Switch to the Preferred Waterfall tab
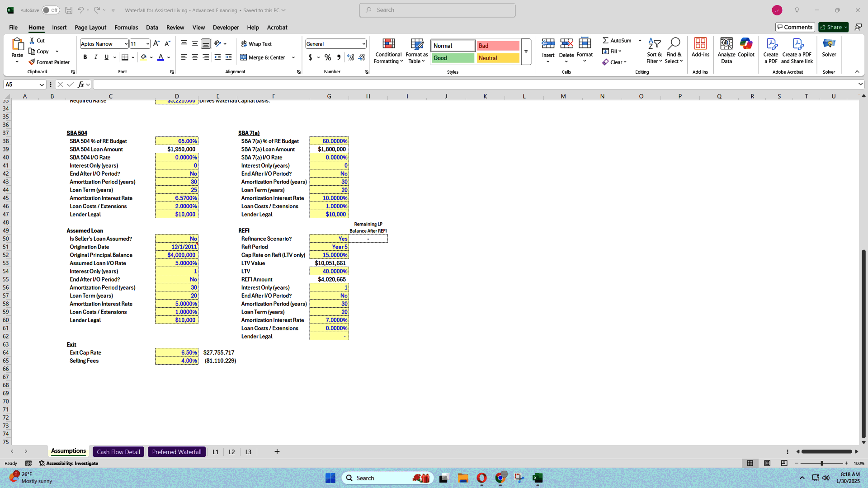 point(176,452)
